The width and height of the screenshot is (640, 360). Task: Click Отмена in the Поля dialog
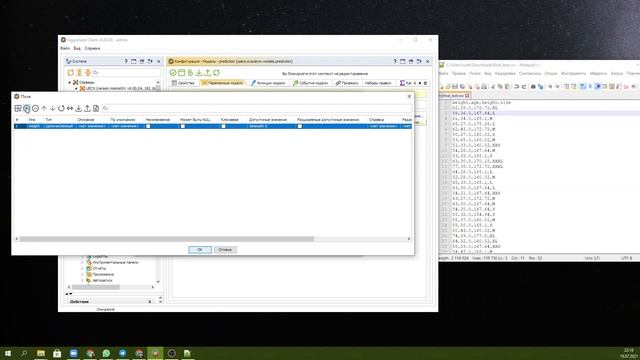pyautogui.click(x=225, y=250)
